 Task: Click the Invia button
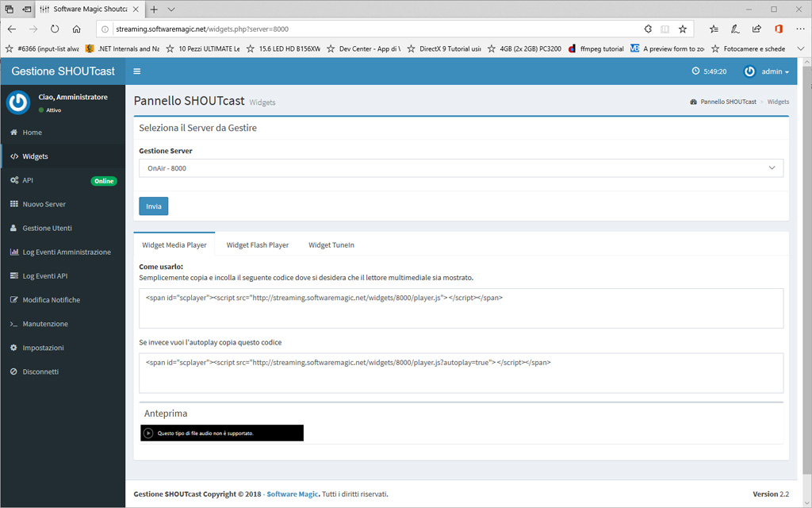[x=153, y=206]
